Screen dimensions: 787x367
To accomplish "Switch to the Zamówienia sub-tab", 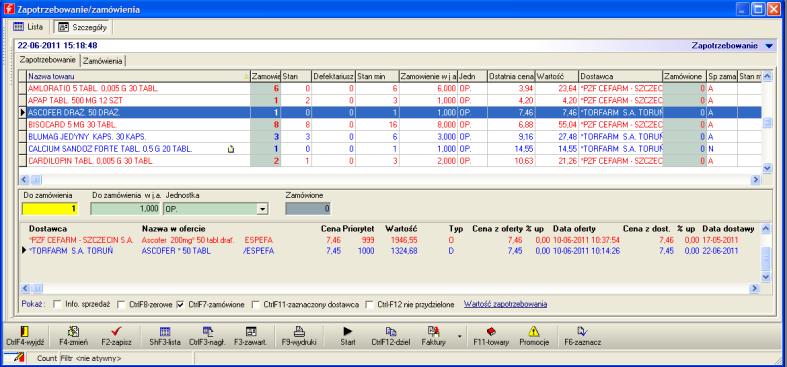I will tap(103, 61).
